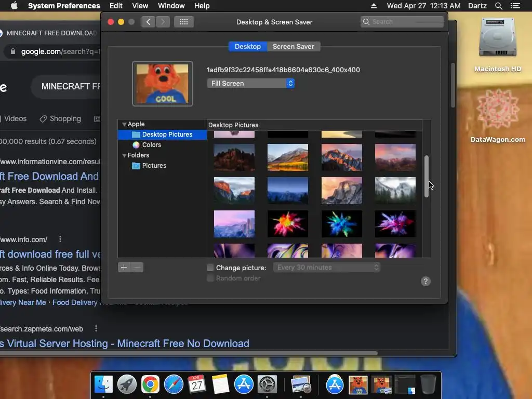
Task: Open Macintosh HD drive on desktop
Action: (x=497, y=45)
